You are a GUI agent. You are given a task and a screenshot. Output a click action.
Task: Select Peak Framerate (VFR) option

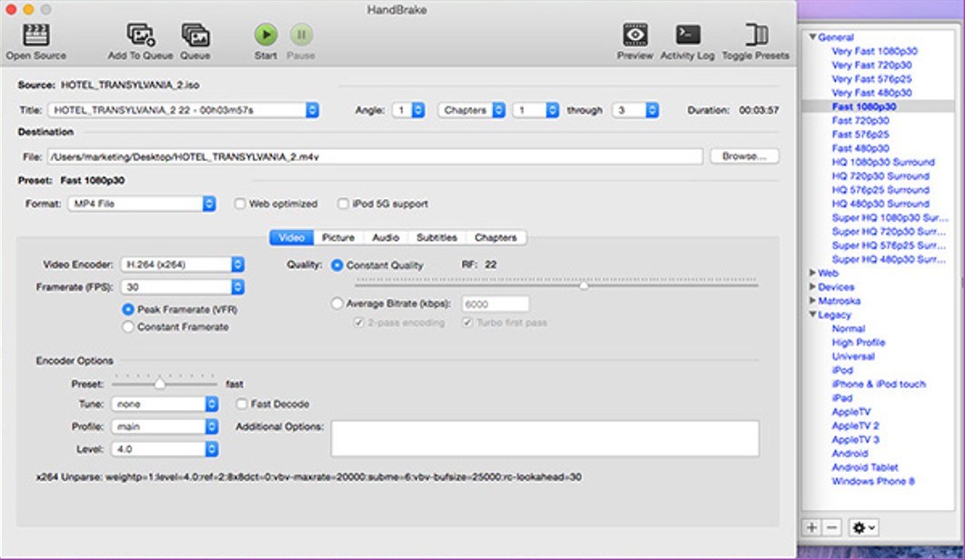click(128, 309)
